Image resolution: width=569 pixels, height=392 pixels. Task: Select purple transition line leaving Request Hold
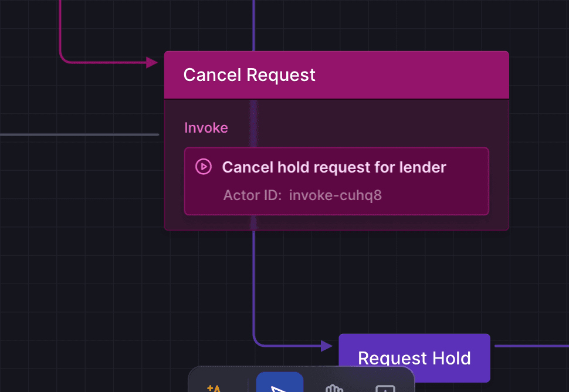[x=531, y=346]
